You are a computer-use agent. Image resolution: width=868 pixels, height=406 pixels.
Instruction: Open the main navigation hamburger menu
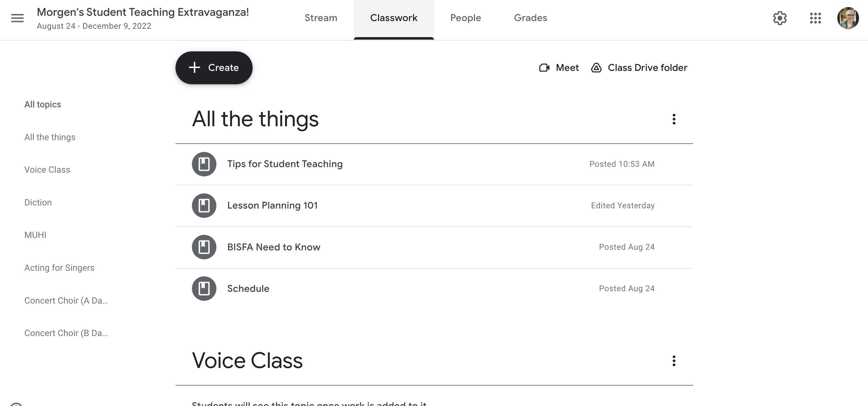(x=17, y=18)
